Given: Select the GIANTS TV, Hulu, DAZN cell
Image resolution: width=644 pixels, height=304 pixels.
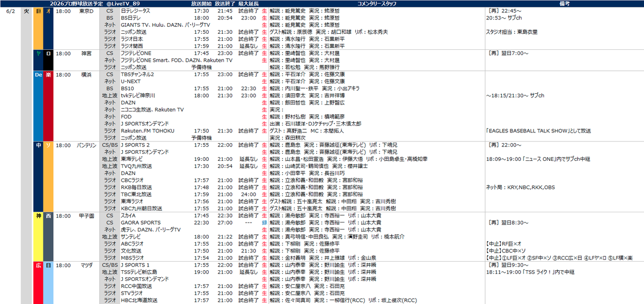Looking at the screenshot, I should 165,25.
